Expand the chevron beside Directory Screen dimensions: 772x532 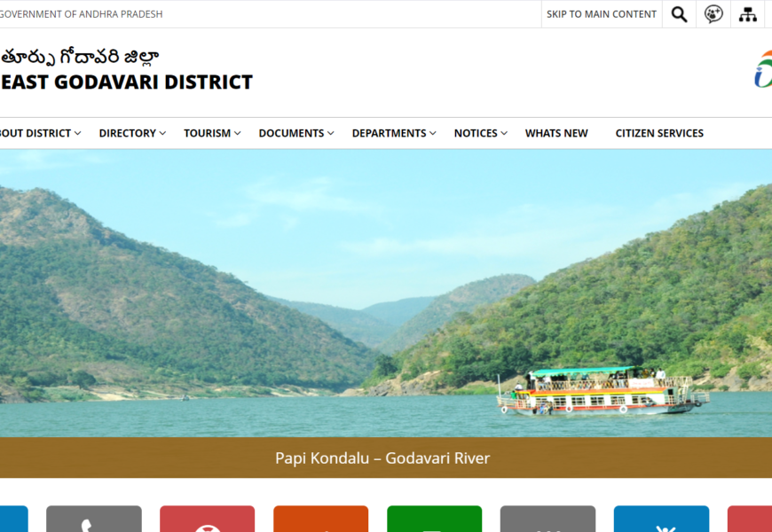point(162,133)
